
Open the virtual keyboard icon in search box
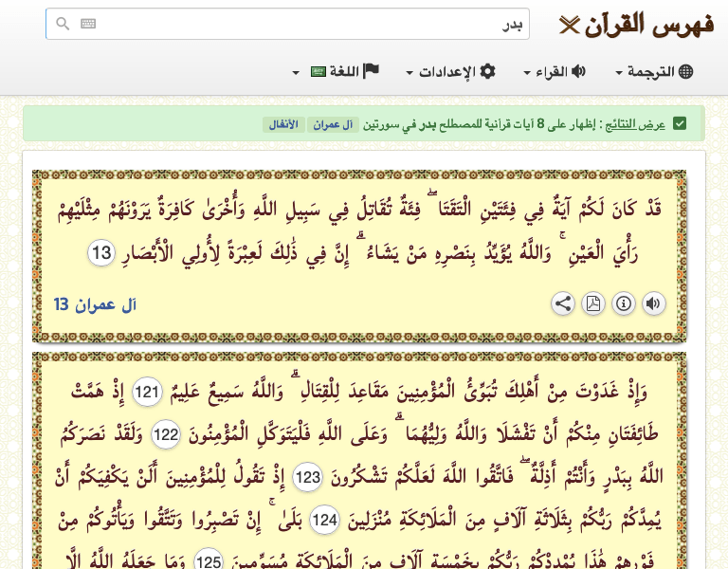[88, 25]
